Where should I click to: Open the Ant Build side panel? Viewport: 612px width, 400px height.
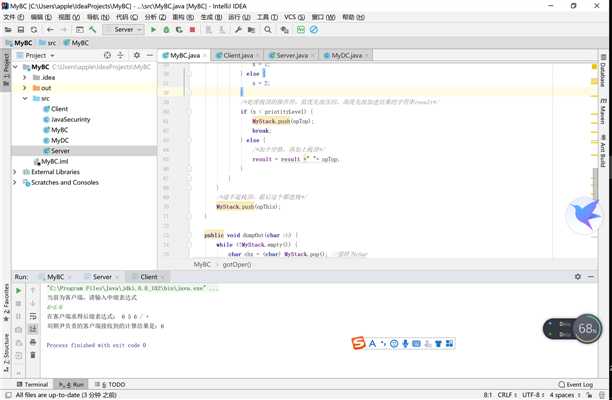tap(603, 151)
